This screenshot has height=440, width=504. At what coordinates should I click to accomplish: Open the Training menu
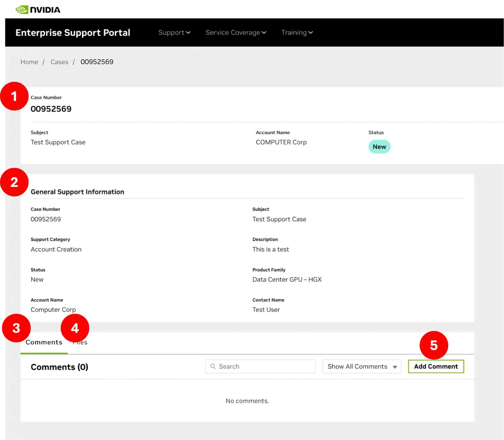coord(297,32)
